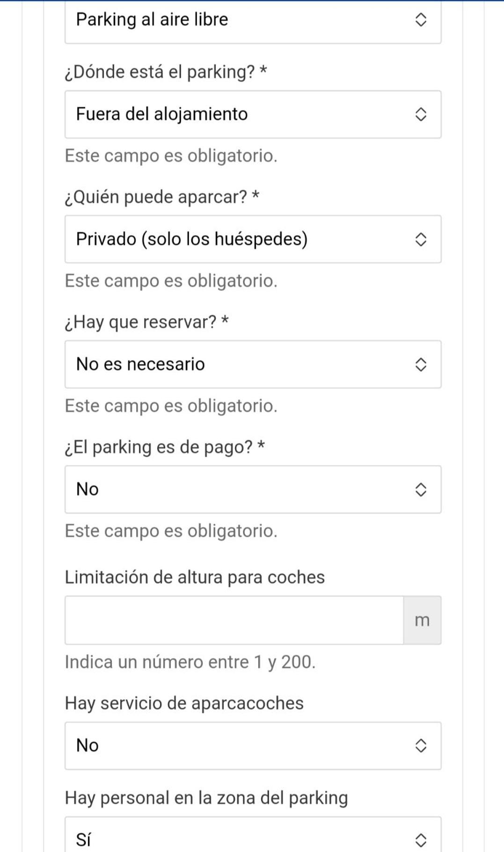This screenshot has height=852, width=504.
Task: Click the '¿Hay que reservar?' label
Action: click(x=146, y=322)
